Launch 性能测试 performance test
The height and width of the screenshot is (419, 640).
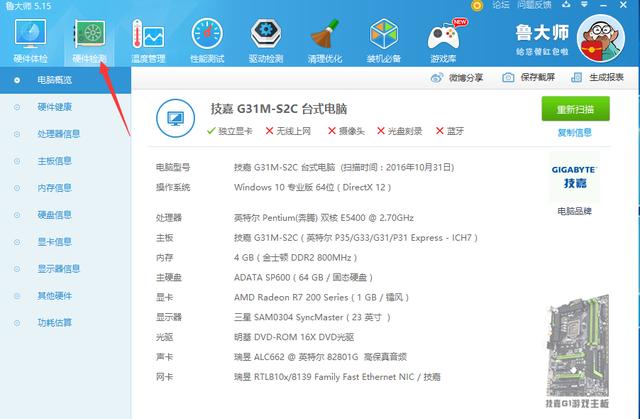[x=207, y=41]
